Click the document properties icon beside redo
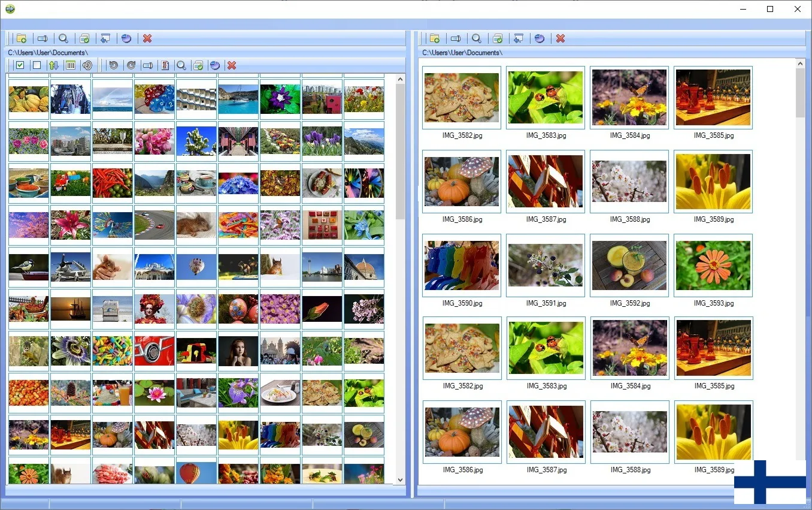The height and width of the screenshot is (510, 812). [165, 65]
